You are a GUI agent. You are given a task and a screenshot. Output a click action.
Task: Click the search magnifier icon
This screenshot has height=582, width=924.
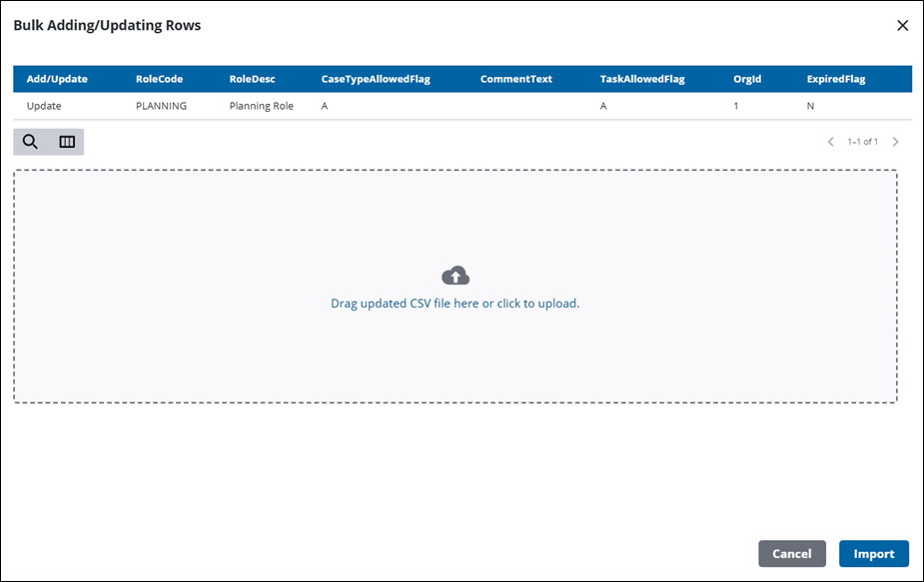[31, 142]
